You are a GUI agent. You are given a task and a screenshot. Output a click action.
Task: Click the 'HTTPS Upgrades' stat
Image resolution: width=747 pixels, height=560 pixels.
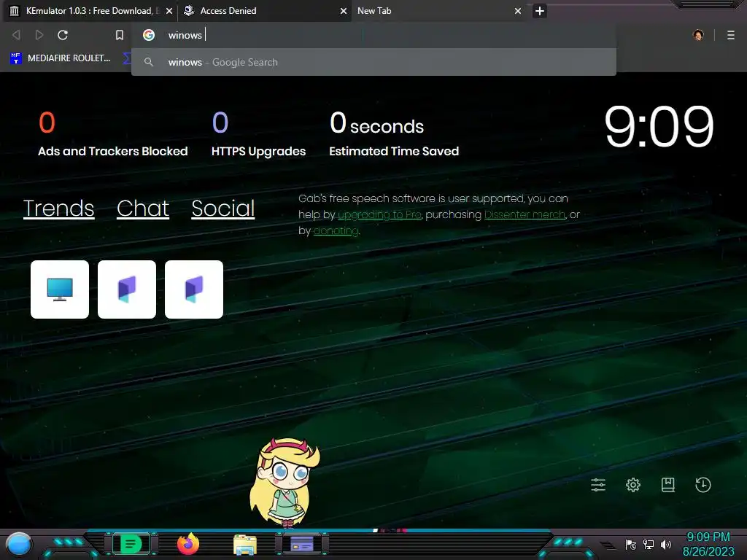(x=258, y=133)
